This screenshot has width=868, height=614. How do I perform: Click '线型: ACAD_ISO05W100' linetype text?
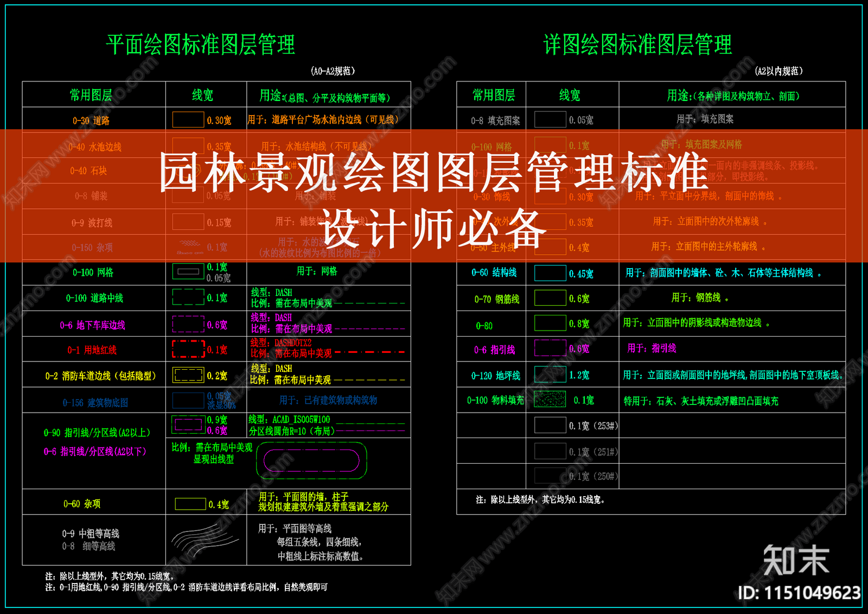[290, 420]
